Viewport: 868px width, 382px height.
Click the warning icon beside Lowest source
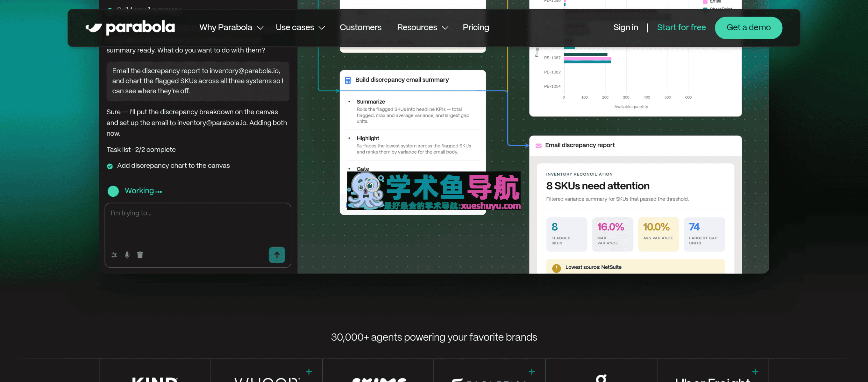pos(556,268)
